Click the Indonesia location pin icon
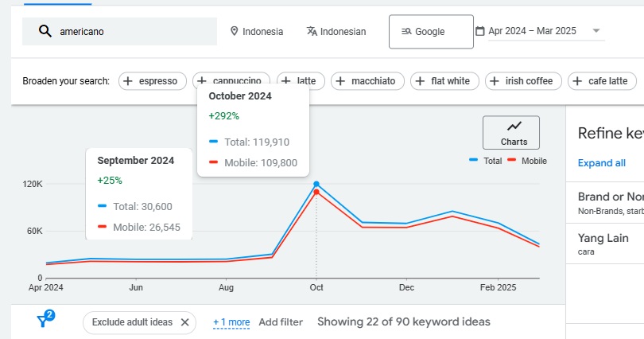The image size is (644, 339). [235, 32]
